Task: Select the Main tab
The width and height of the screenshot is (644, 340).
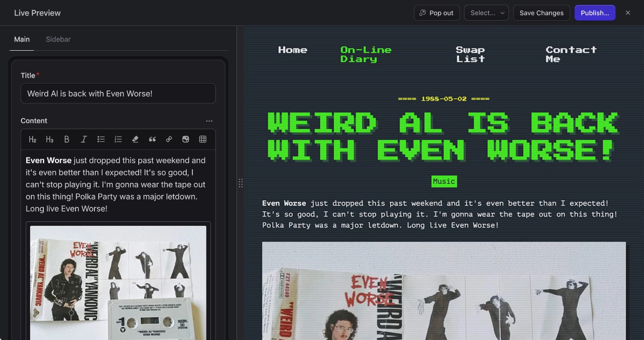Action: coord(22,39)
